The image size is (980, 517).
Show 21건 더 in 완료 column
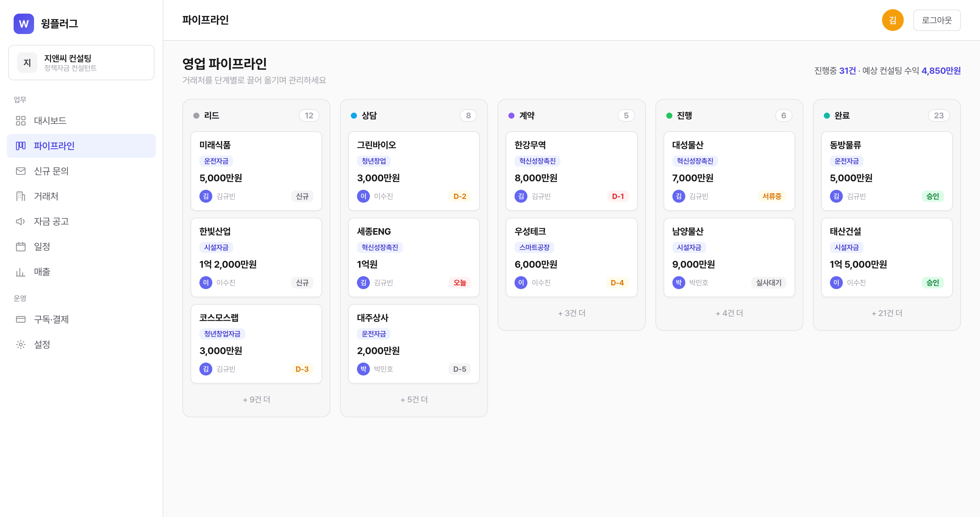click(x=887, y=313)
